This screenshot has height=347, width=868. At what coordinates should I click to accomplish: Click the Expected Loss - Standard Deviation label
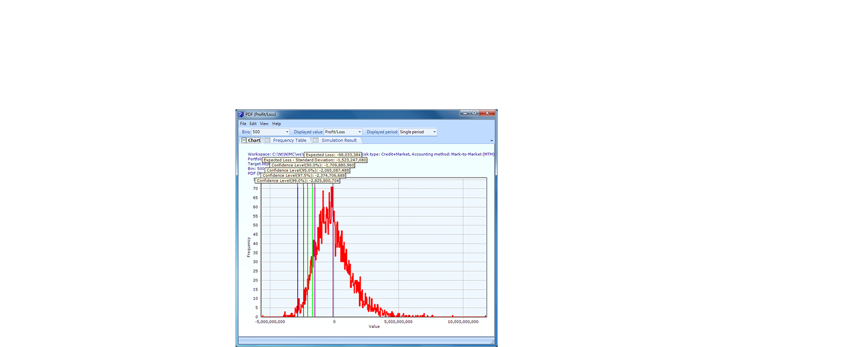point(315,160)
